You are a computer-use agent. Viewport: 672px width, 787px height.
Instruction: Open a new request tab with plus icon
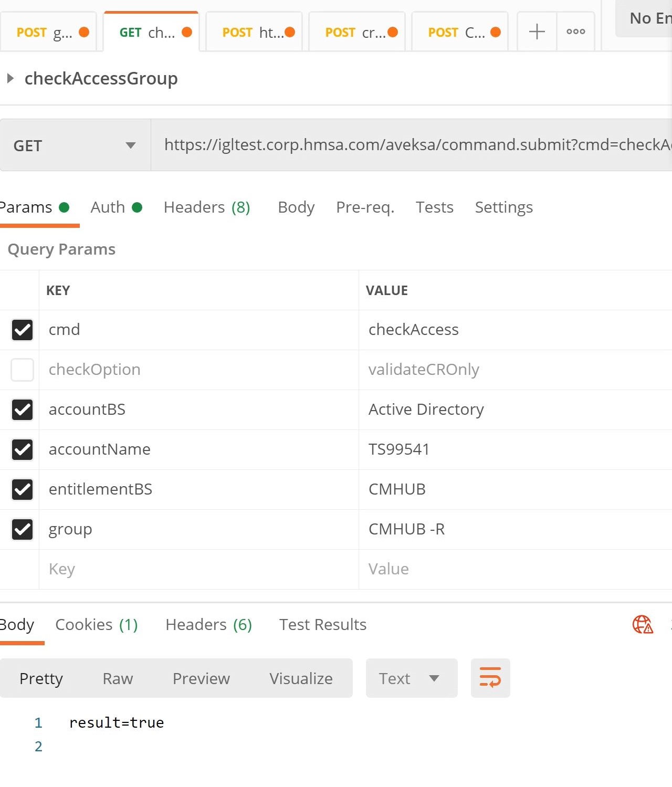[x=536, y=32]
